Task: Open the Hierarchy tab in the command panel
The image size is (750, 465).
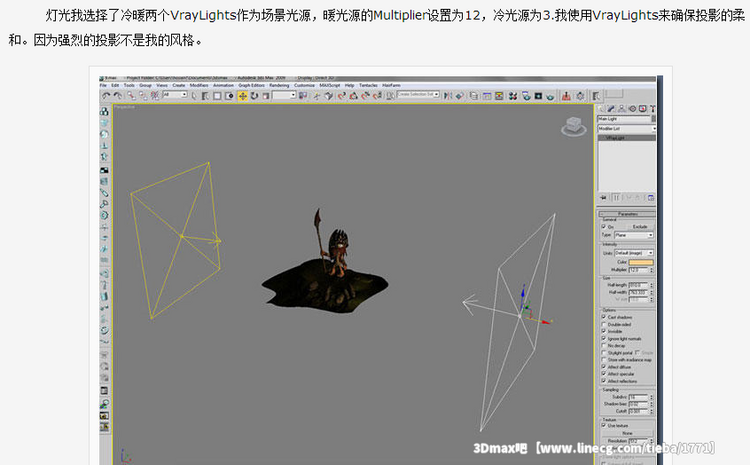Action: tap(621, 109)
